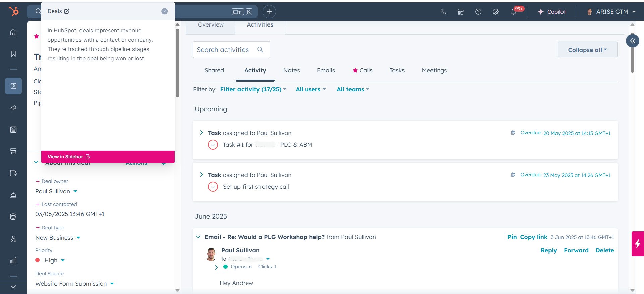This screenshot has height=294, width=644.
Task: Close the Deals tooltip popup
Action: pyautogui.click(x=164, y=11)
